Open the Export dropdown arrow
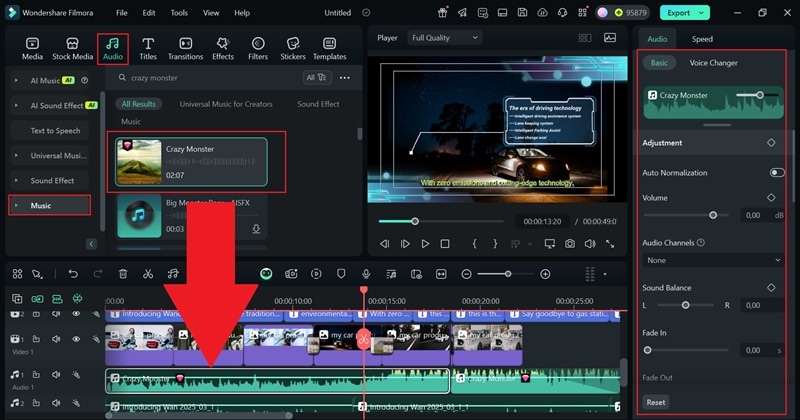 [x=702, y=13]
